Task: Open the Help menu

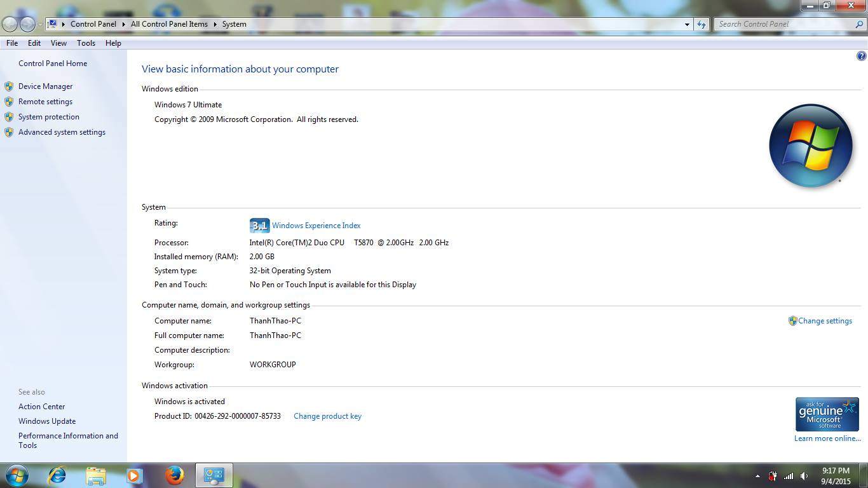Action: 113,43
